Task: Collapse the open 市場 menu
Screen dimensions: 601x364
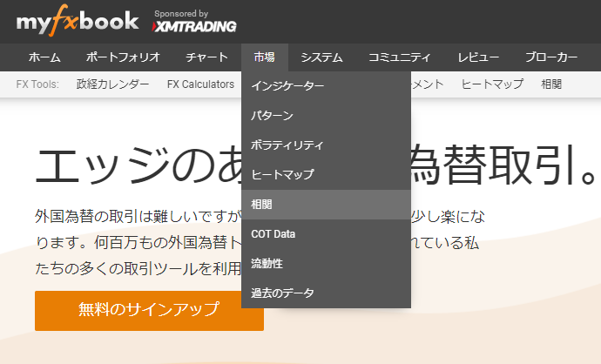Action: point(265,57)
